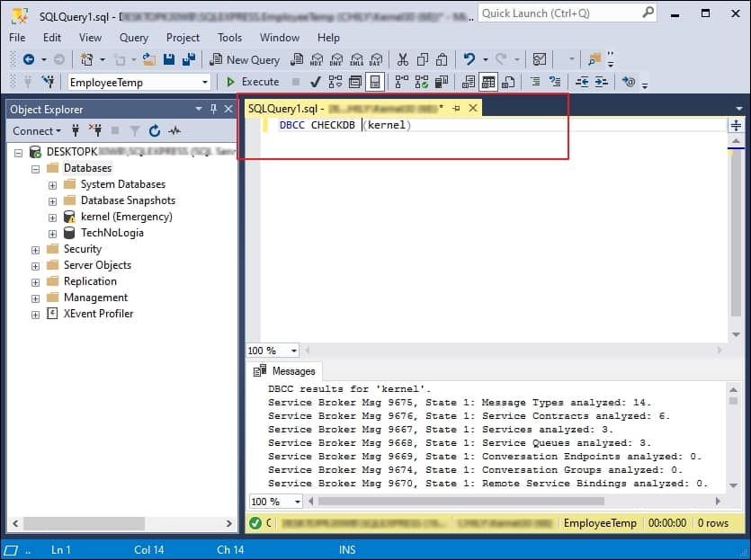
Task: Open the Query menu
Action: [134, 38]
